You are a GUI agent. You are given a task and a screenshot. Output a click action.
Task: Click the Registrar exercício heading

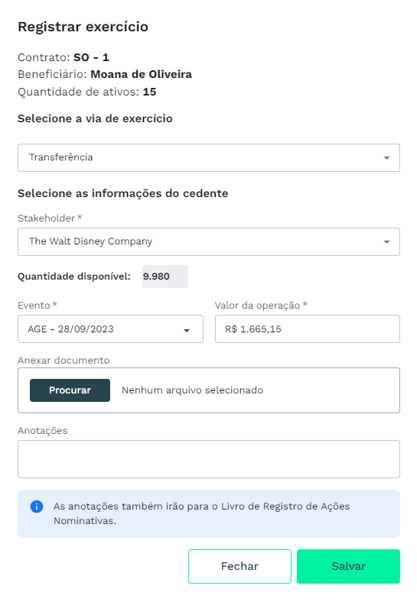coord(83,27)
